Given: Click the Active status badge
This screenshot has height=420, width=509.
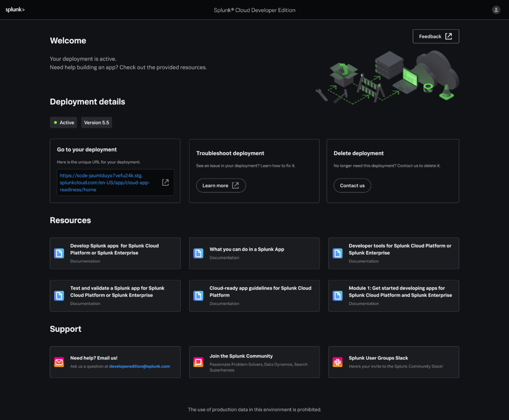Looking at the screenshot, I should tap(63, 122).
